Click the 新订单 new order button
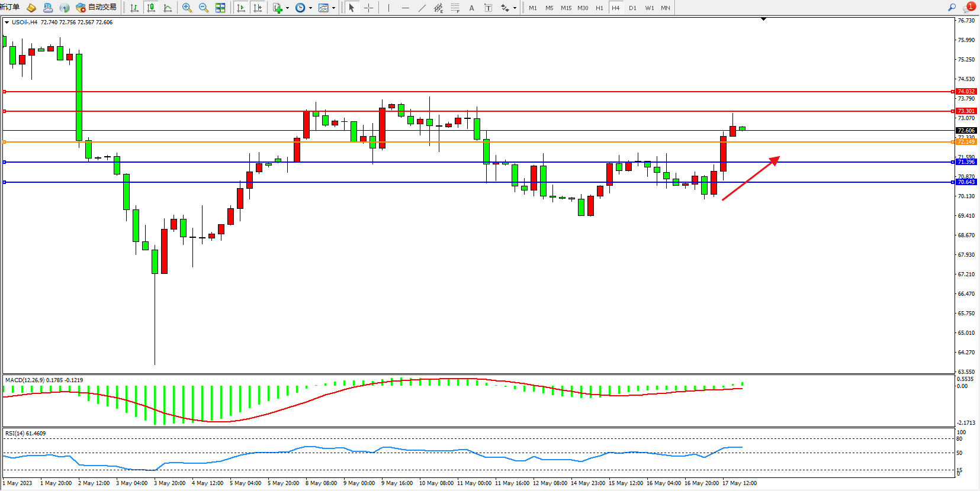The image size is (980, 491). 10,7
